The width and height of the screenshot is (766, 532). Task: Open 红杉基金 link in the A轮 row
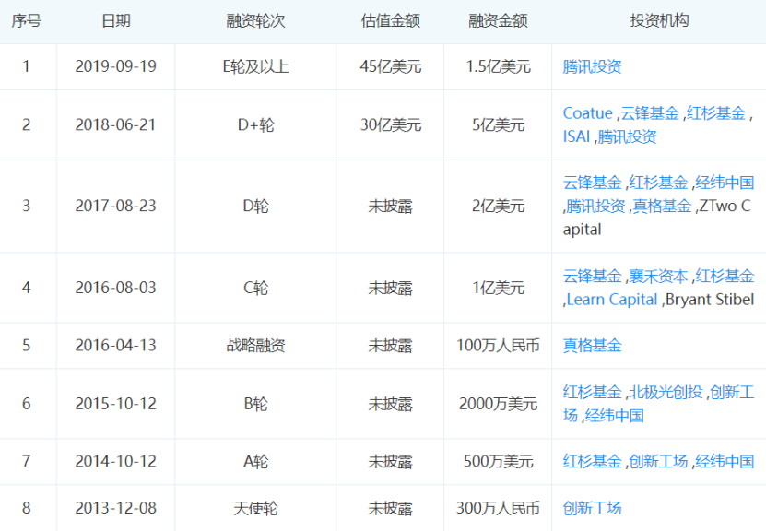(592, 462)
